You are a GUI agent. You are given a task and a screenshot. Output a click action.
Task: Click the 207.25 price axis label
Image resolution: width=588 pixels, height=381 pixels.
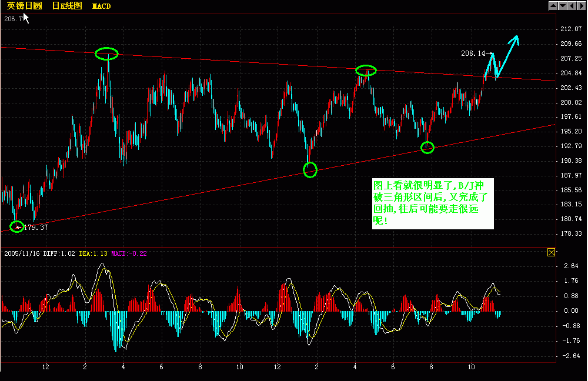pos(571,58)
